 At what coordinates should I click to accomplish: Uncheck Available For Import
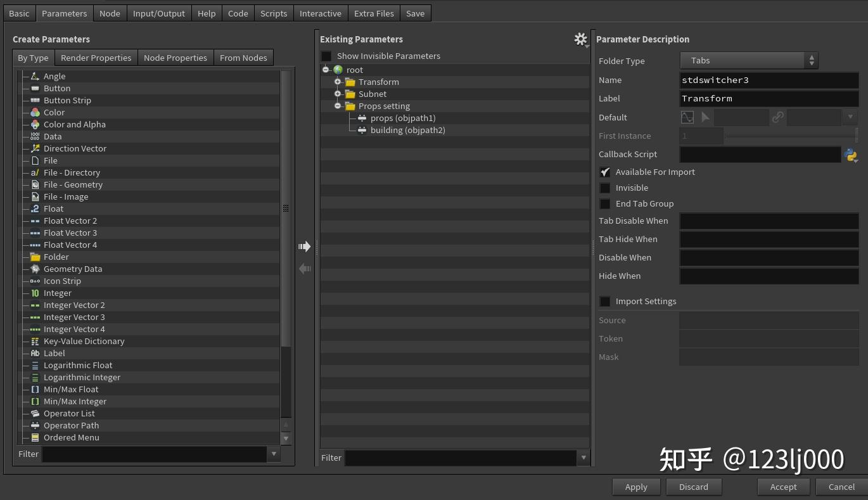(x=604, y=172)
